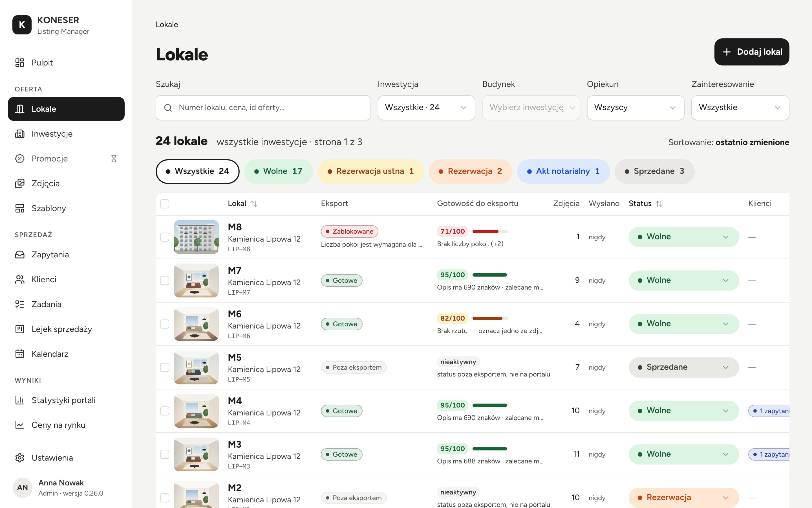The width and height of the screenshot is (812, 508).
Task: Click Ustawienia gear icon
Action: tap(20, 458)
